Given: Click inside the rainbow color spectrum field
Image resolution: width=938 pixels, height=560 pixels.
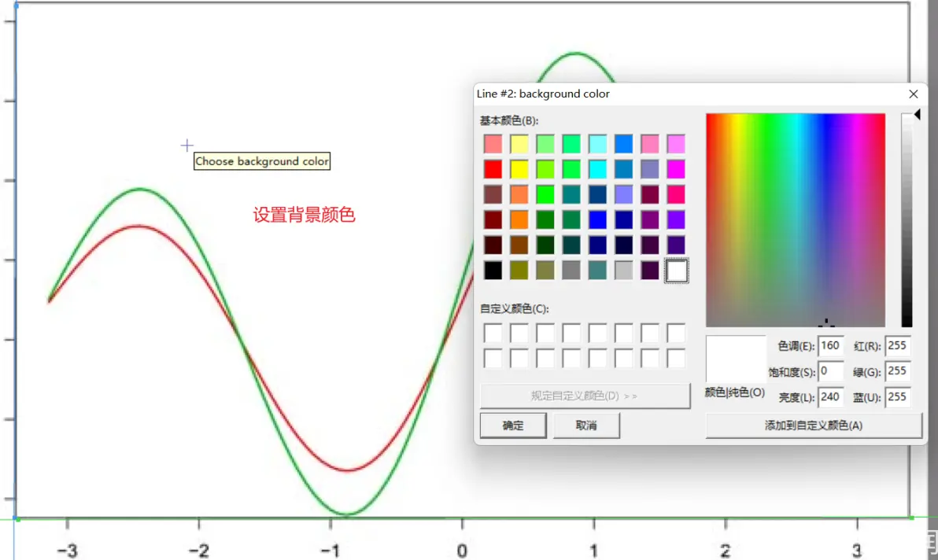Looking at the screenshot, I should pos(796,220).
